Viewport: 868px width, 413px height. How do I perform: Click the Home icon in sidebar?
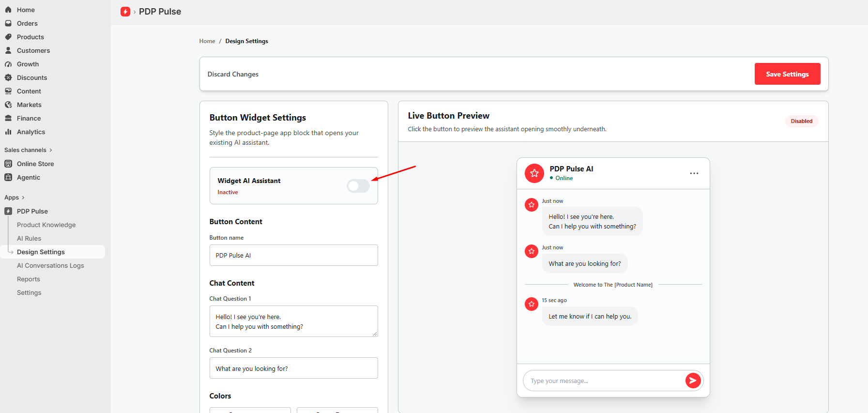[8, 10]
